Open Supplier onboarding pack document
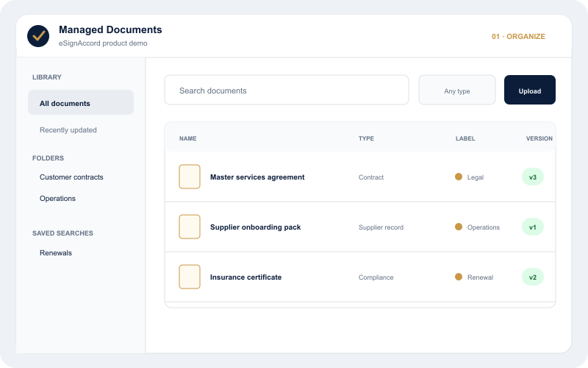 coord(255,227)
